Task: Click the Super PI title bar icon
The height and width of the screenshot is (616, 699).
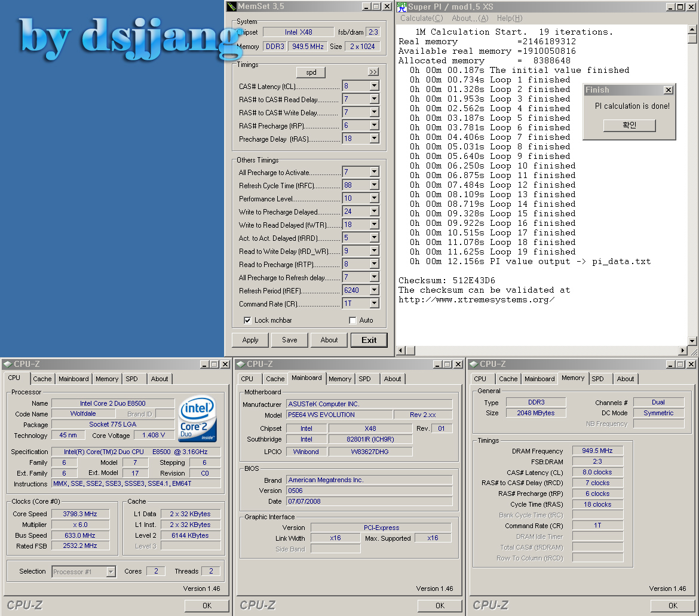Action: tap(401, 7)
